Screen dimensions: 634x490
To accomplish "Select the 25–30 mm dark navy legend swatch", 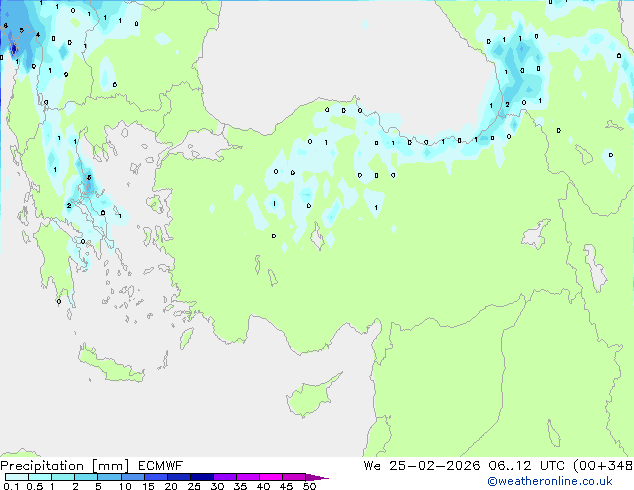I will pyautogui.click(x=201, y=477).
